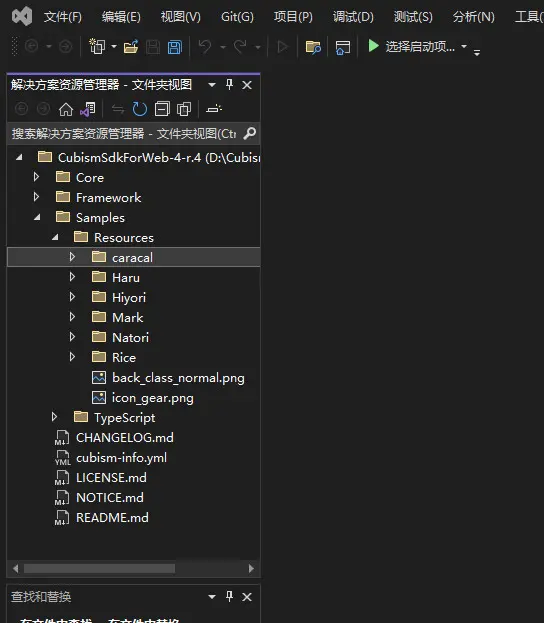Pin the Solution Explorer panel

pyautogui.click(x=229, y=84)
